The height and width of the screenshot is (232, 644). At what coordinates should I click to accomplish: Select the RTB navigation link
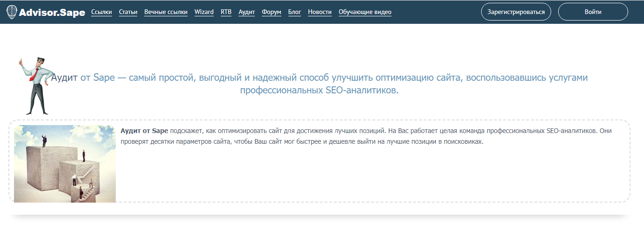226,12
